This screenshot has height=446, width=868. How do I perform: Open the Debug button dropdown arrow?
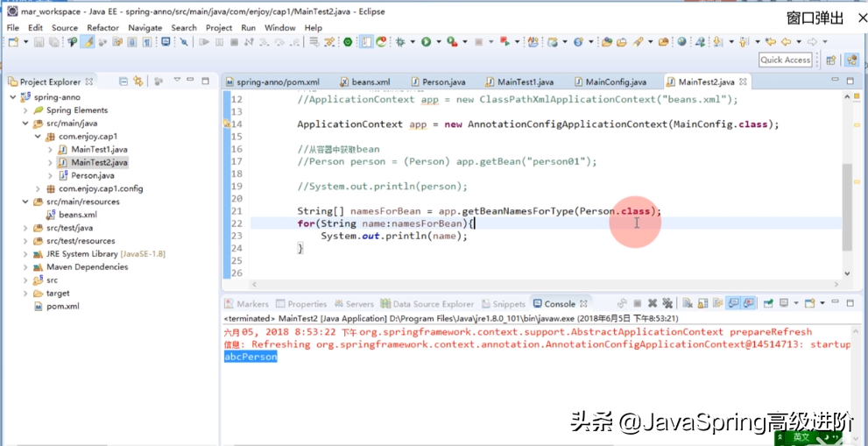413,41
